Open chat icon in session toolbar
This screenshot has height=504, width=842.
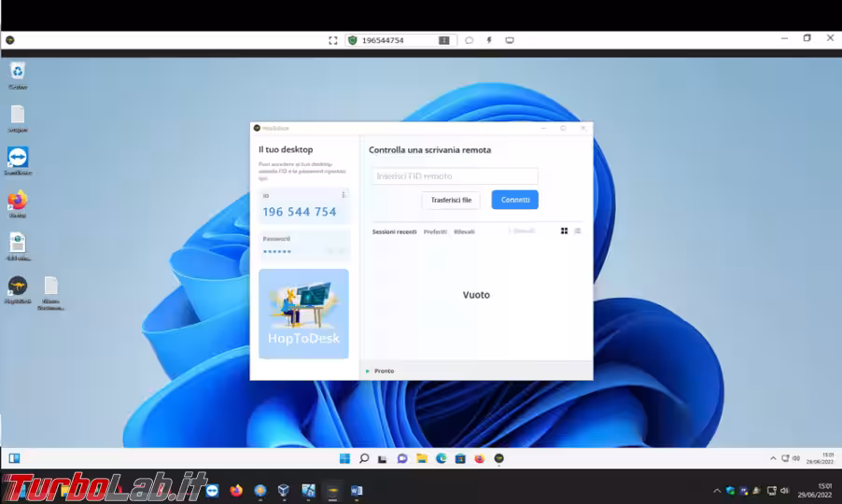point(469,40)
